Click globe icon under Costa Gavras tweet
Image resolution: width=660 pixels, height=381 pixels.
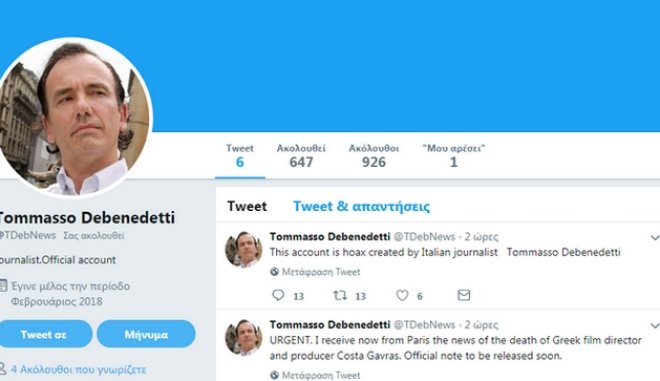click(274, 375)
